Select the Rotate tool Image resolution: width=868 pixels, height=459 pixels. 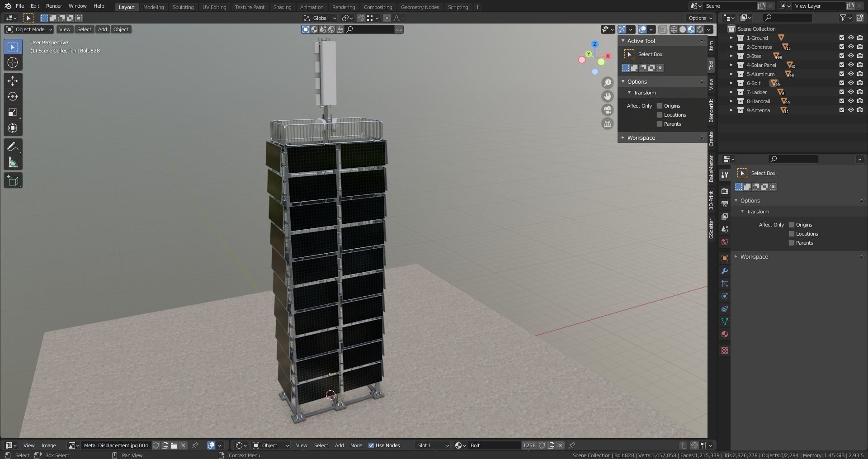[13, 96]
